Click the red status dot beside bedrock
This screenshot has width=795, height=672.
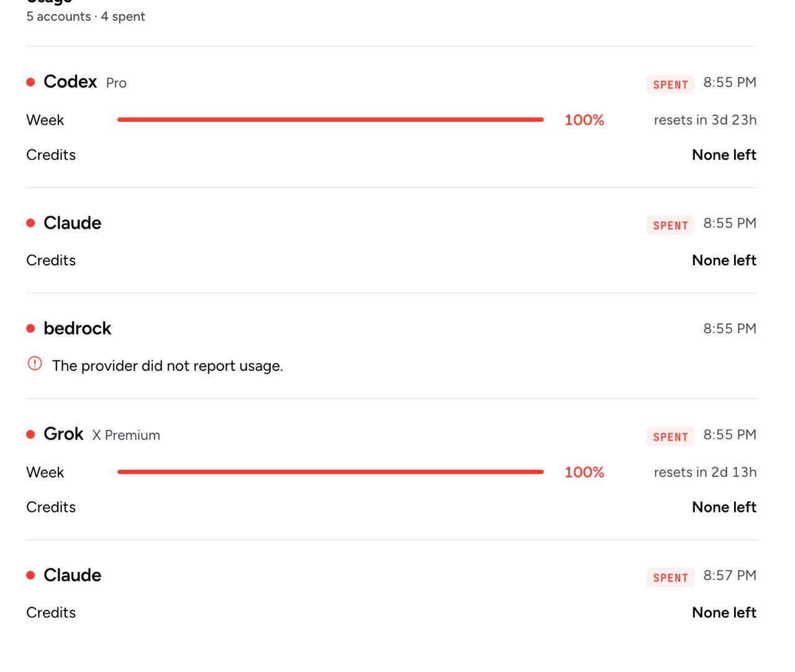(30, 329)
